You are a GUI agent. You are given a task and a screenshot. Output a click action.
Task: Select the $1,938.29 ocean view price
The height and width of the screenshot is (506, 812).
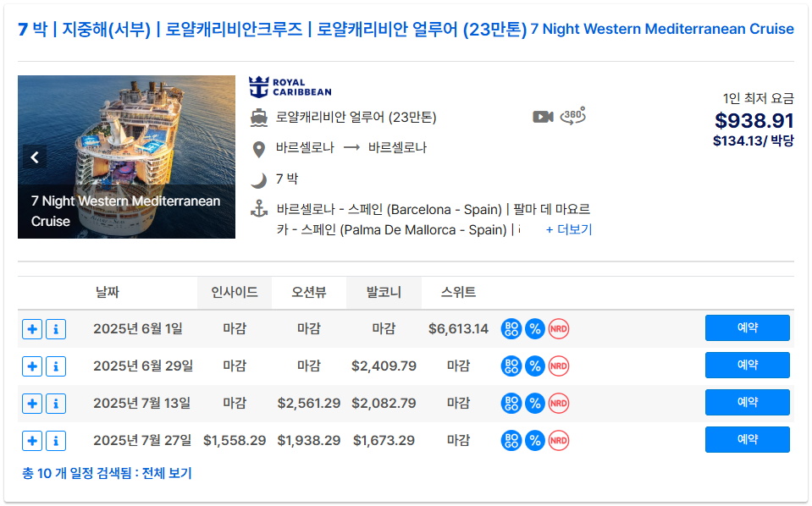(x=309, y=441)
